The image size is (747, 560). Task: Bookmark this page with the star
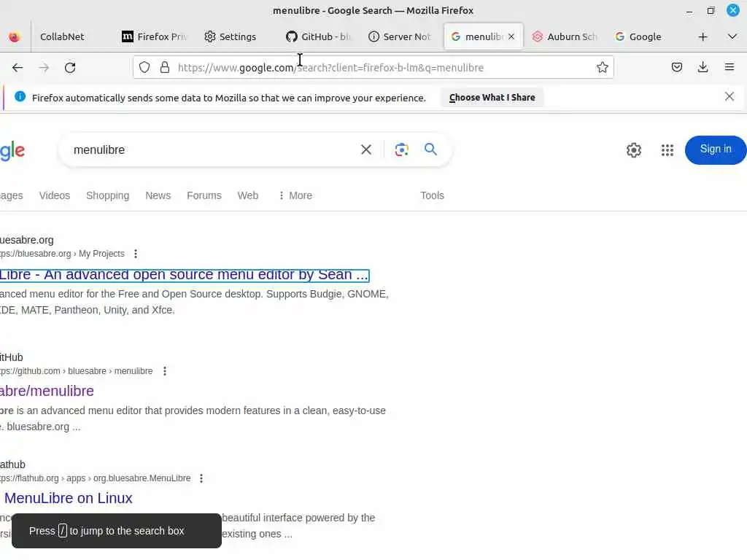click(602, 68)
